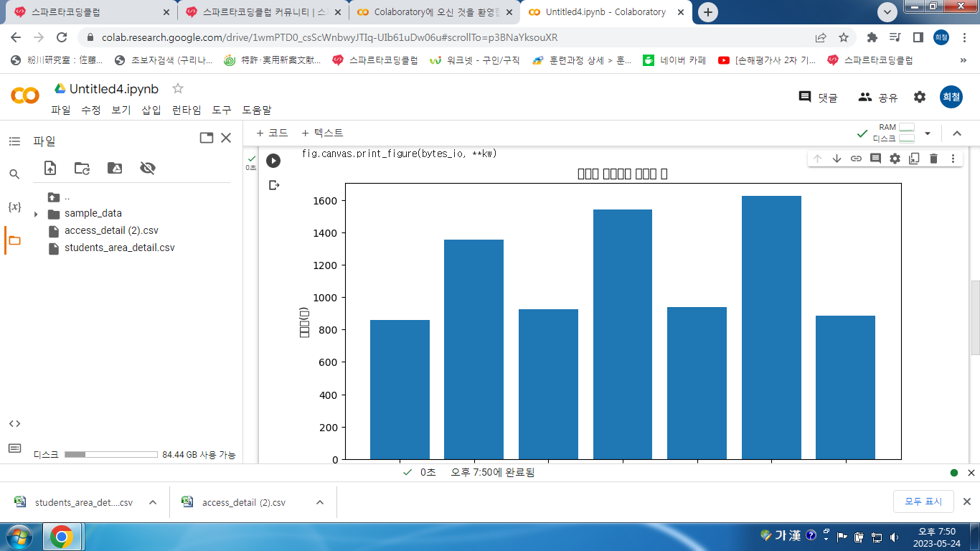980x551 pixels.
Task: Upload a file to session storage
Action: coord(50,168)
